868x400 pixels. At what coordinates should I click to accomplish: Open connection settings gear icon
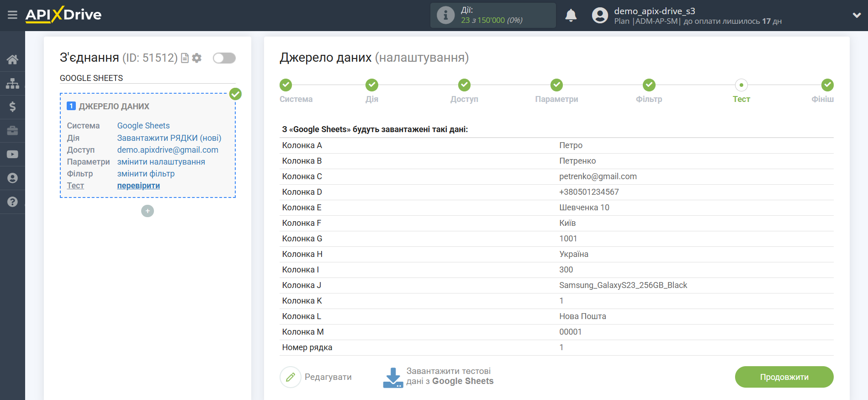tap(197, 58)
